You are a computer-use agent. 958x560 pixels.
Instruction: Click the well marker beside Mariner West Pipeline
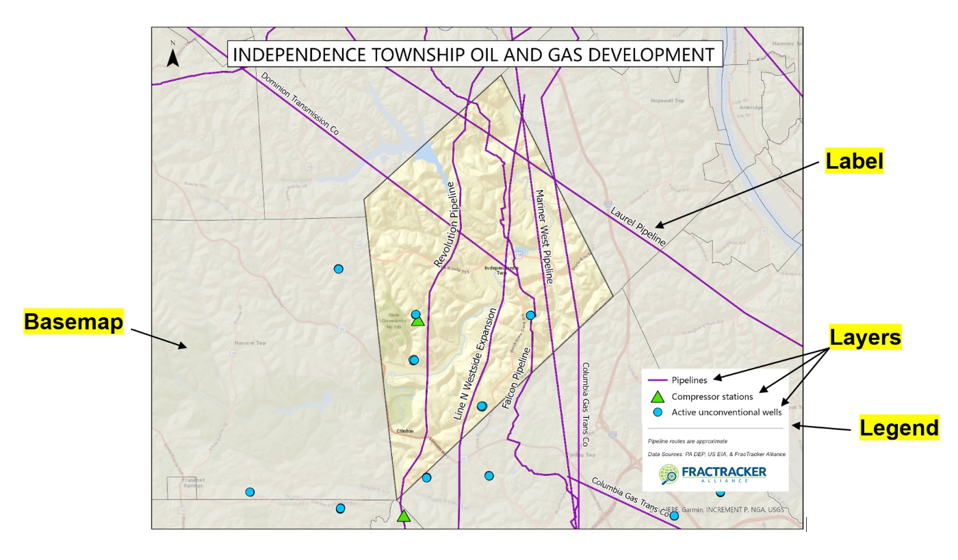point(530,315)
